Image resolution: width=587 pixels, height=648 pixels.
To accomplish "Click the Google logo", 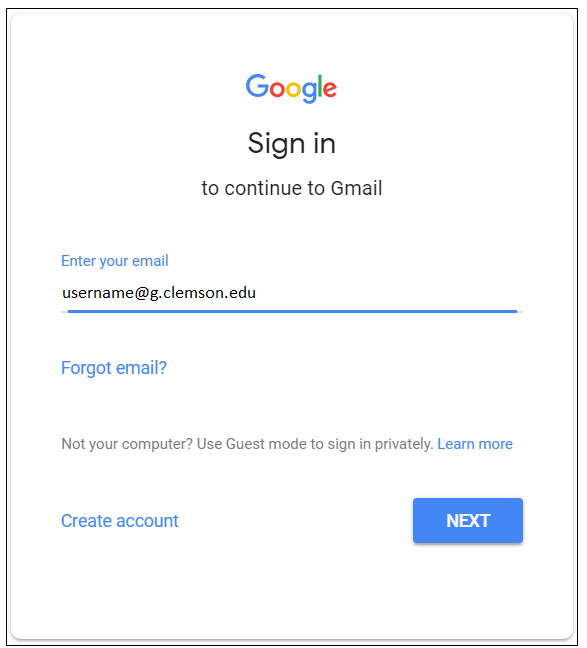I will click(x=291, y=88).
